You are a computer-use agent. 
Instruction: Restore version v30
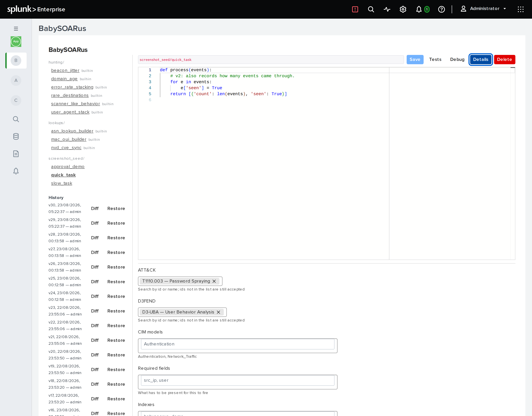click(x=116, y=208)
